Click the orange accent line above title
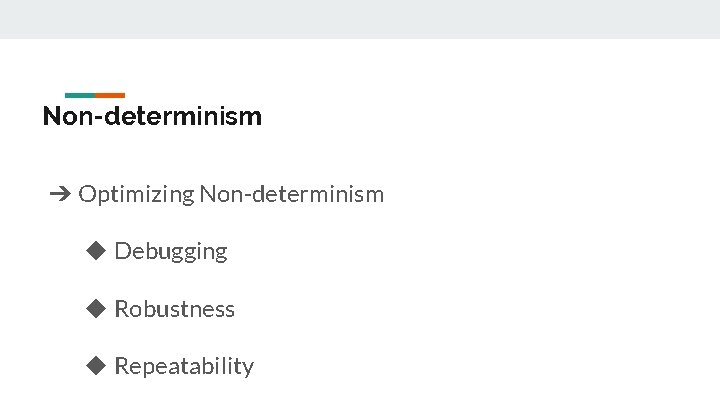 coord(110,96)
